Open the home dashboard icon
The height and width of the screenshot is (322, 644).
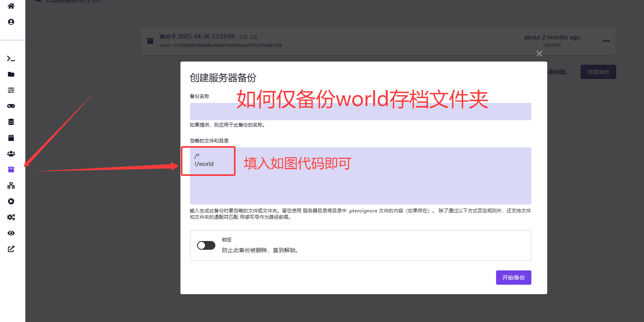[11, 6]
